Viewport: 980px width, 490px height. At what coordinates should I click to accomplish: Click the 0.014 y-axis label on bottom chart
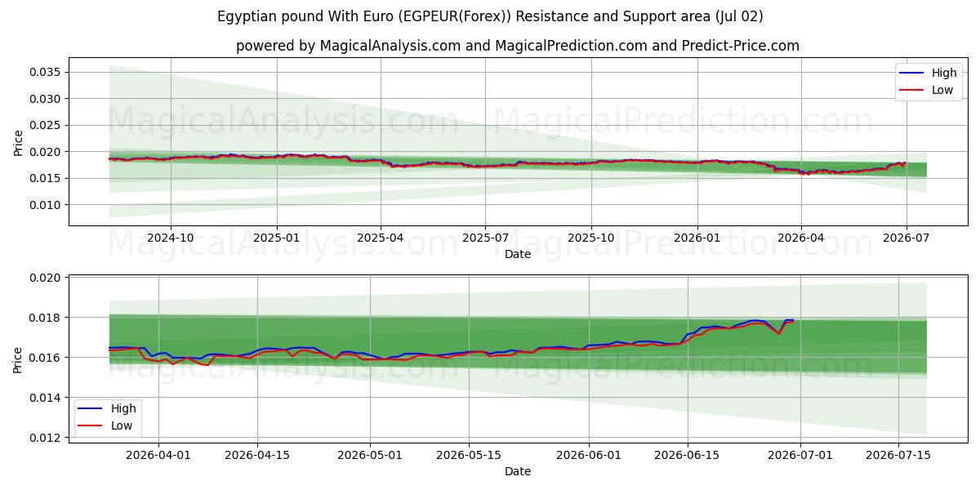45,398
